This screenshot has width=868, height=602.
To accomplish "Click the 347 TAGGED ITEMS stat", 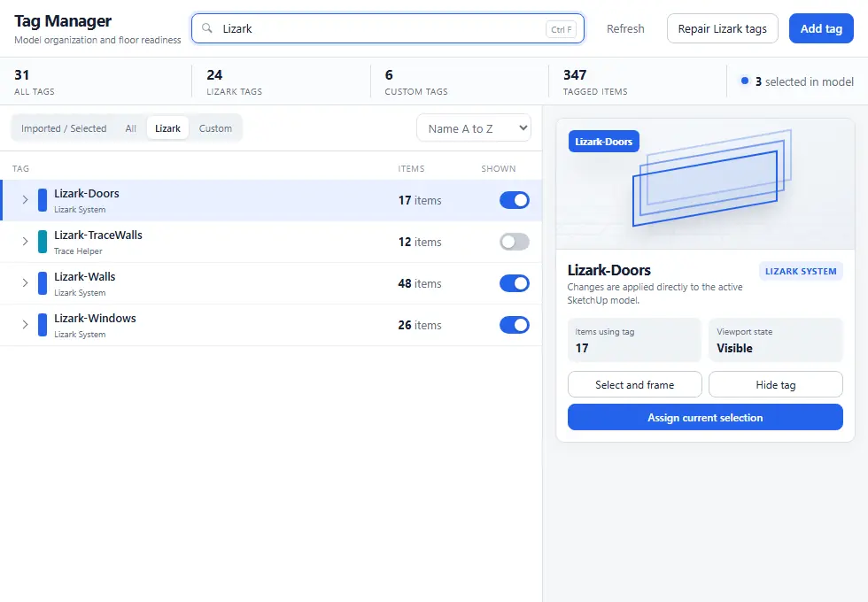I will click(595, 81).
